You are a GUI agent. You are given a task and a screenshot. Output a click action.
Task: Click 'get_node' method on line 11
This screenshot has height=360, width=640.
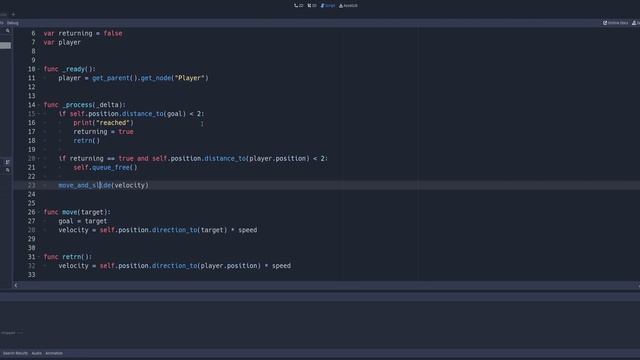(x=156, y=78)
